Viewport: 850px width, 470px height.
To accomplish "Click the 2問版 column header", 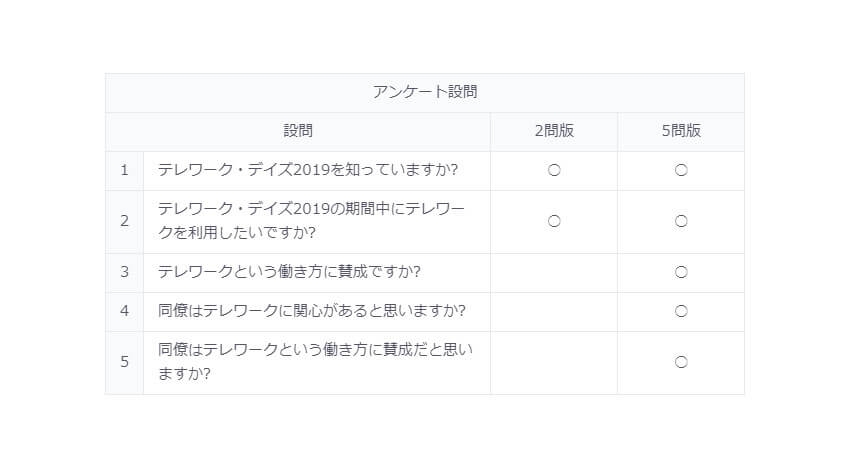I will coord(553,131).
